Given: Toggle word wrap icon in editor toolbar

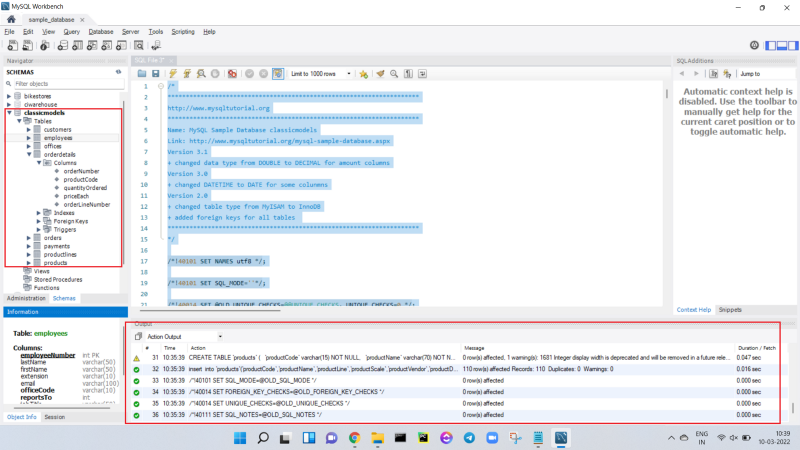Looking at the screenshot, I should pos(422,73).
